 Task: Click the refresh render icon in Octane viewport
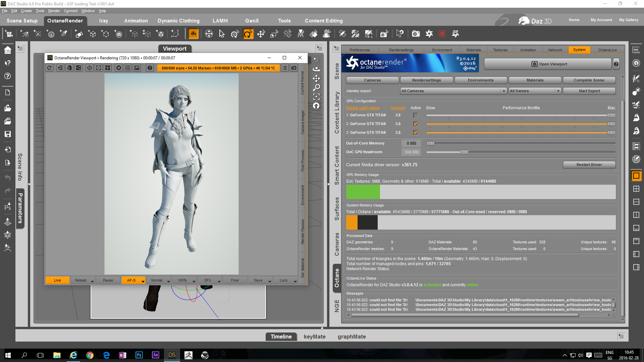click(x=49, y=68)
